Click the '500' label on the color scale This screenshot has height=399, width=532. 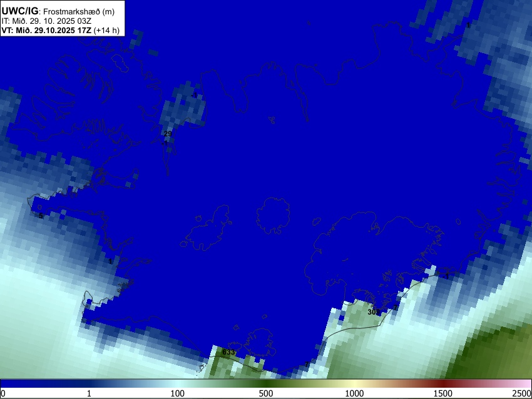coord(265,393)
